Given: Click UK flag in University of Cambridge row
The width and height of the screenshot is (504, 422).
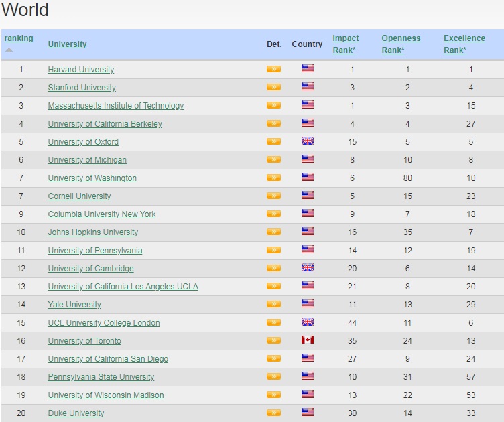Looking at the screenshot, I should pyautogui.click(x=307, y=267).
